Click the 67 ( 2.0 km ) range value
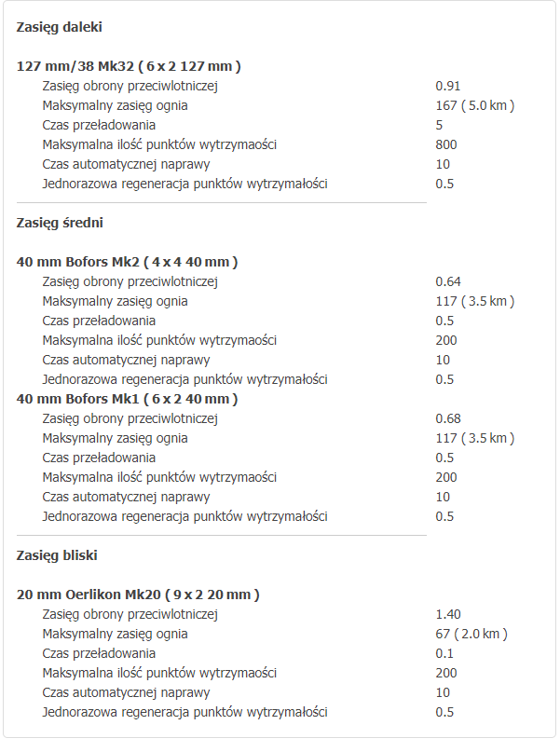 pos(471,634)
